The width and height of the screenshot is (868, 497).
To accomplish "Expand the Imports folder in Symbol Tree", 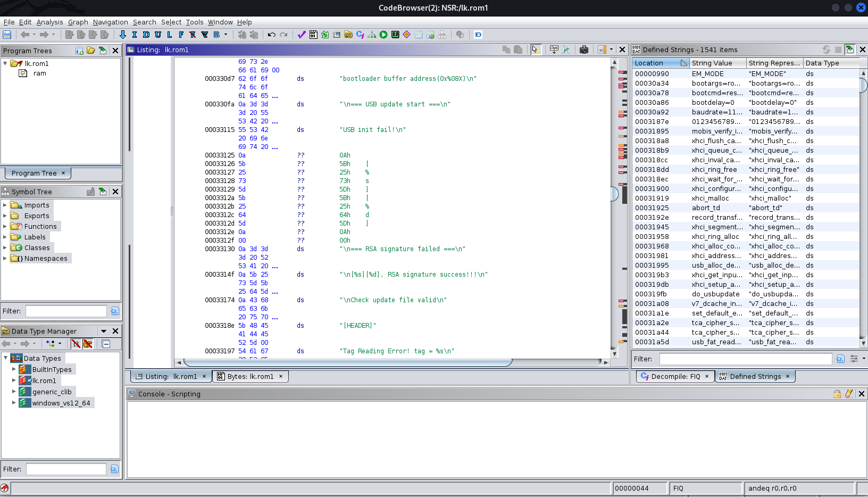I will [x=5, y=205].
